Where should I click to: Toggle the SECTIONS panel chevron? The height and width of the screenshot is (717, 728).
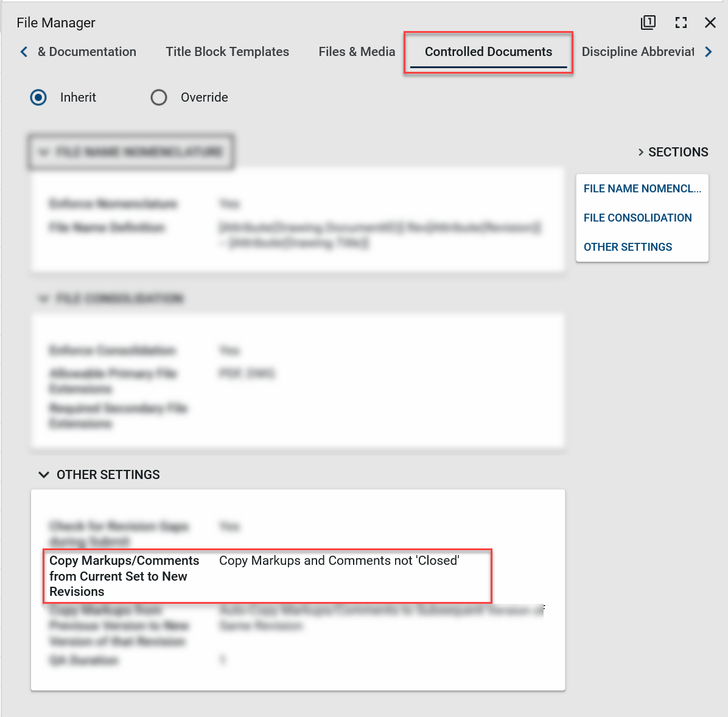coord(641,152)
